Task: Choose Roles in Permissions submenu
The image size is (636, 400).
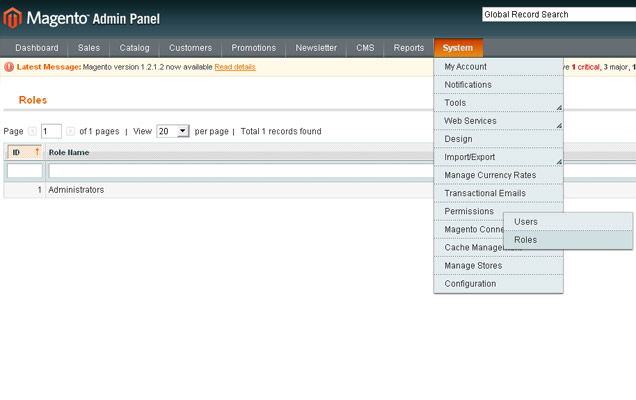Action: [x=568, y=240]
